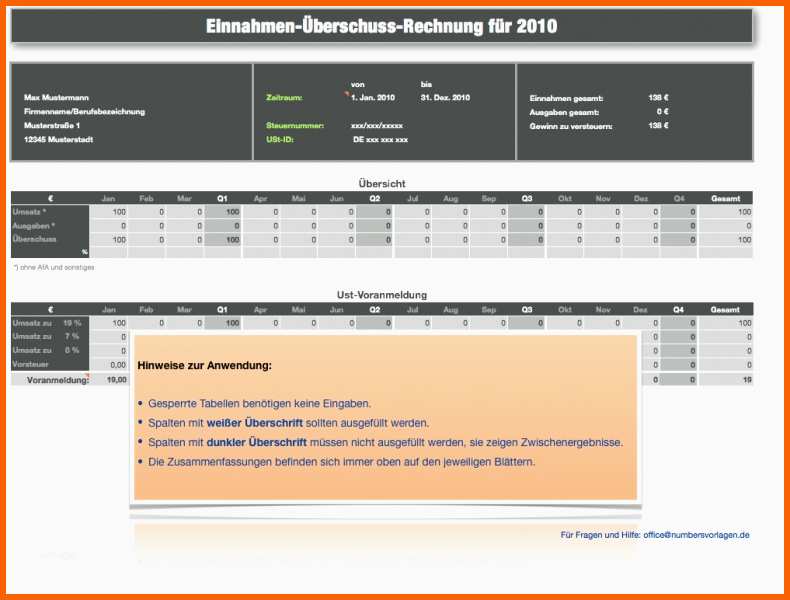This screenshot has width=790, height=600.
Task: Click the USt-ID value DE xxx xxx xxx
Action: click(380, 140)
